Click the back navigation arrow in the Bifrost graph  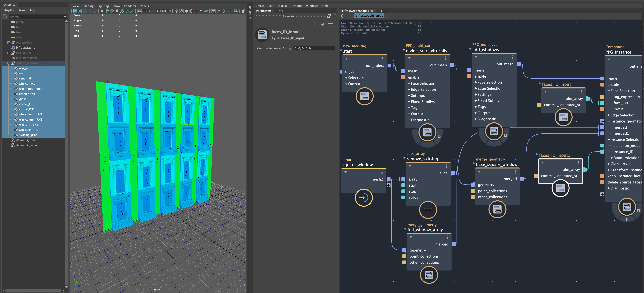tap(342, 16)
